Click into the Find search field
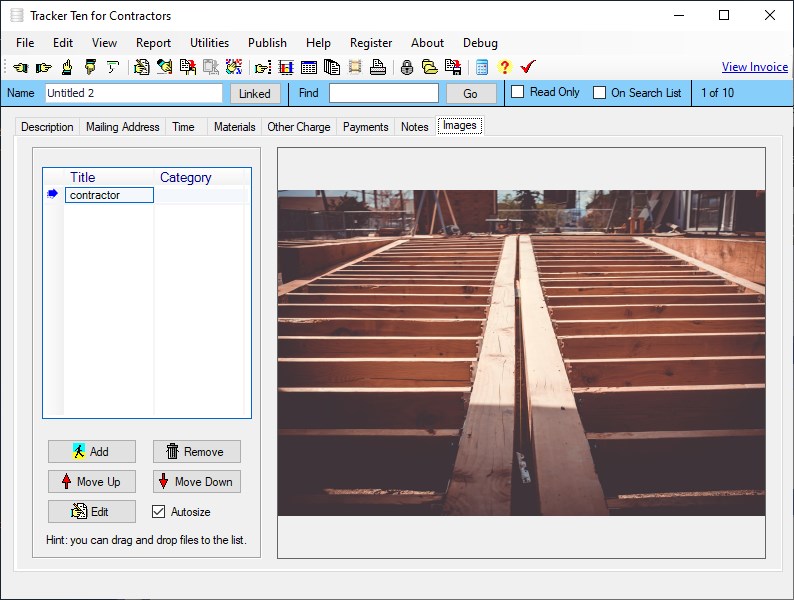The height and width of the screenshot is (600, 794). tap(383, 93)
